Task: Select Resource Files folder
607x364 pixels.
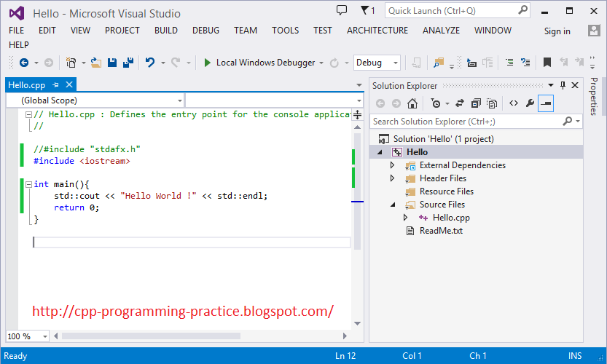Action: tap(447, 191)
